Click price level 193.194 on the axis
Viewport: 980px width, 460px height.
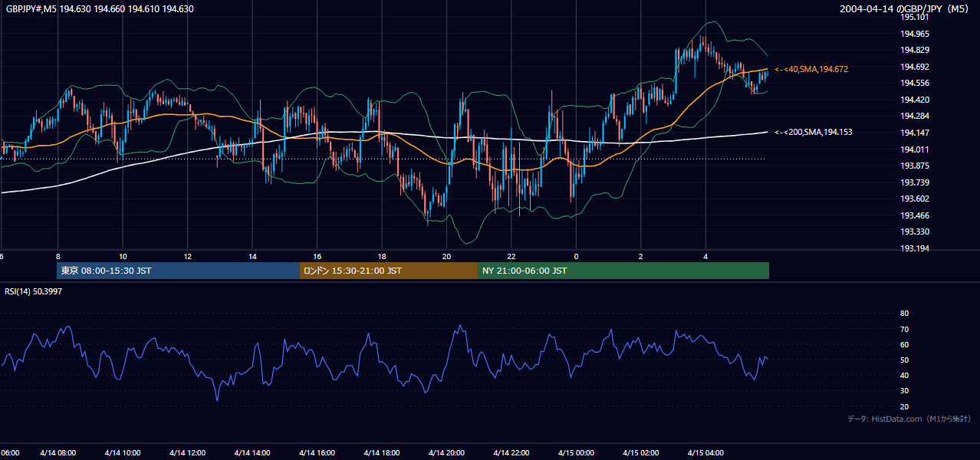tap(914, 248)
